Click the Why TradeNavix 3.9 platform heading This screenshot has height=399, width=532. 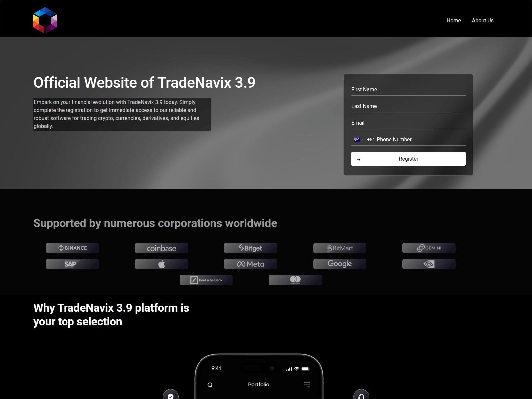point(111,315)
